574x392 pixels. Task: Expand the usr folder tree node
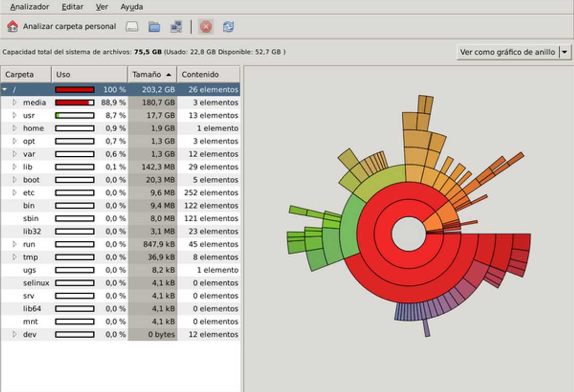15,115
